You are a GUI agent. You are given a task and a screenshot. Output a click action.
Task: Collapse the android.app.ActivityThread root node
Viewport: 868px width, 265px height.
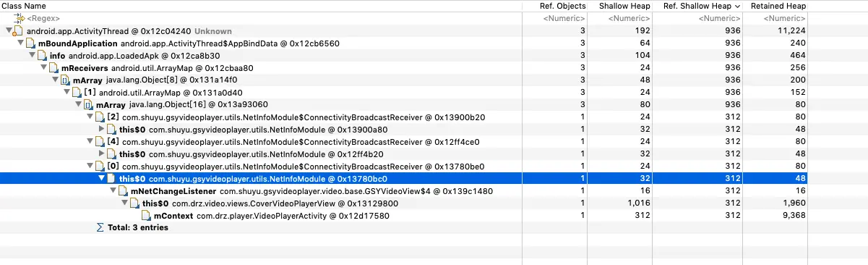click(x=8, y=31)
